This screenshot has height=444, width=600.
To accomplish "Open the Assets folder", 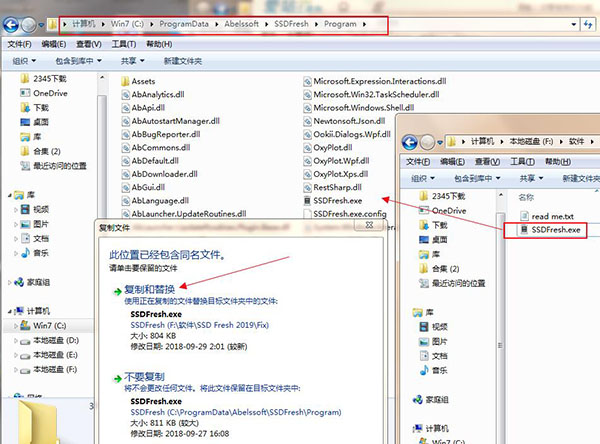I will point(143,80).
